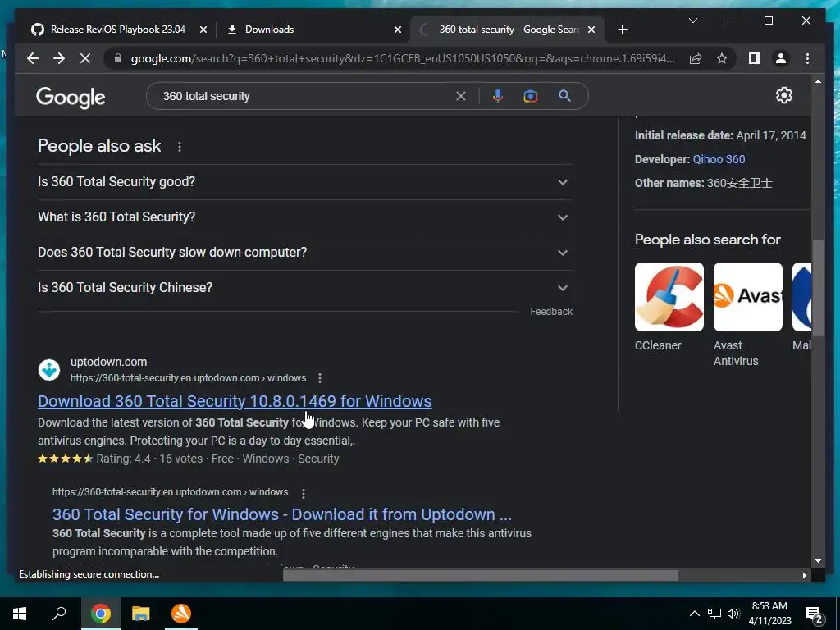Open Avast icon in the taskbar
The width and height of the screenshot is (840, 630).
181,614
